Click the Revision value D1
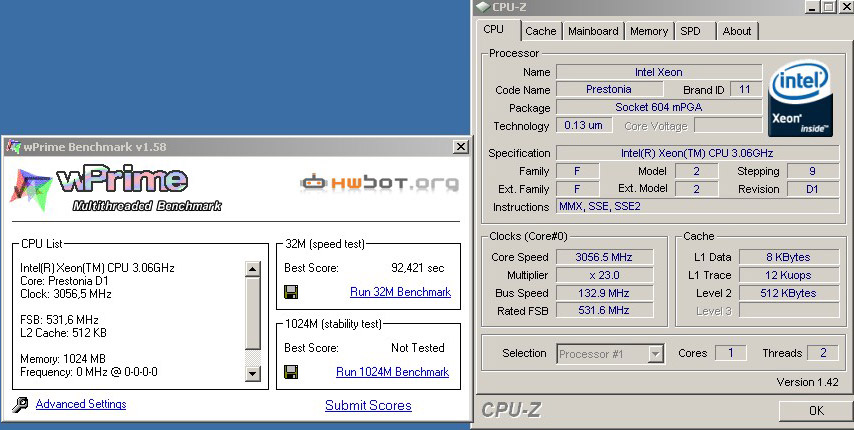The image size is (854, 430). pyautogui.click(x=813, y=189)
